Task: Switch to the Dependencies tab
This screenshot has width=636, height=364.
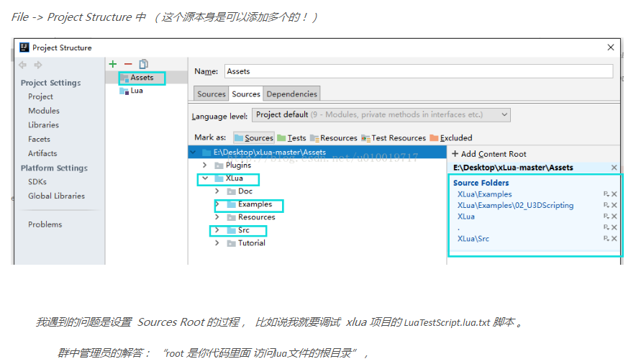Action: coord(291,94)
